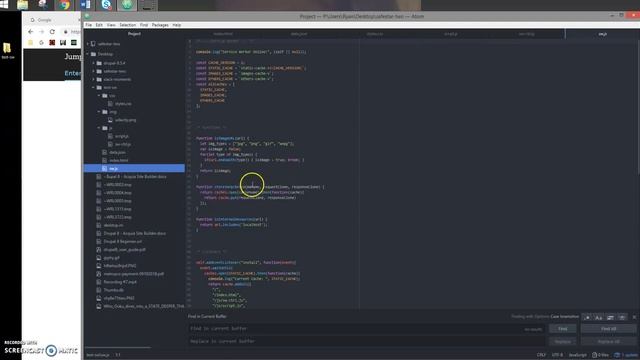Focus the 'Replace in current buffer' input
This screenshot has width=640, height=360.
tap(366, 341)
